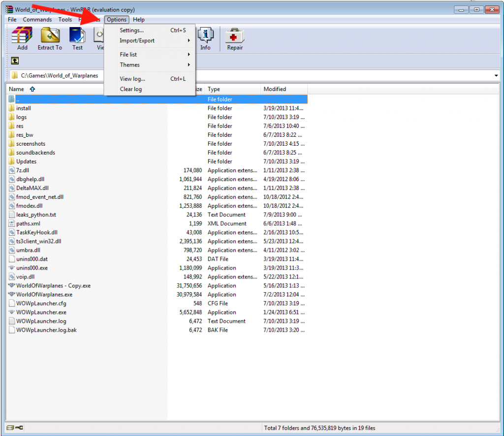Click the 31,750,656 size value
The height and width of the screenshot is (436, 504).
click(189, 285)
